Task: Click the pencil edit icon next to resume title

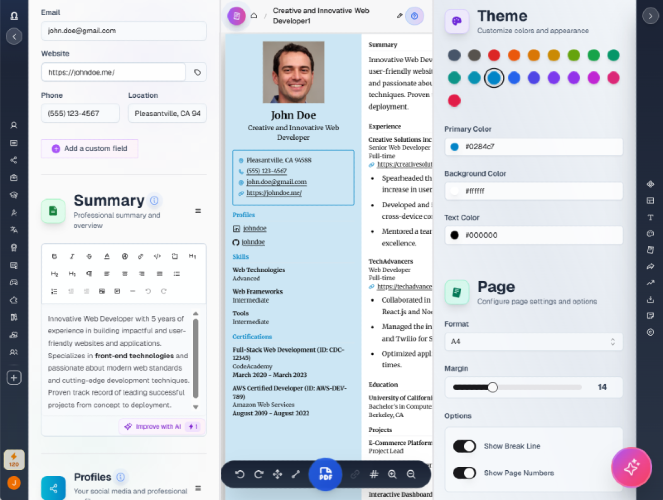Action: [400, 16]
